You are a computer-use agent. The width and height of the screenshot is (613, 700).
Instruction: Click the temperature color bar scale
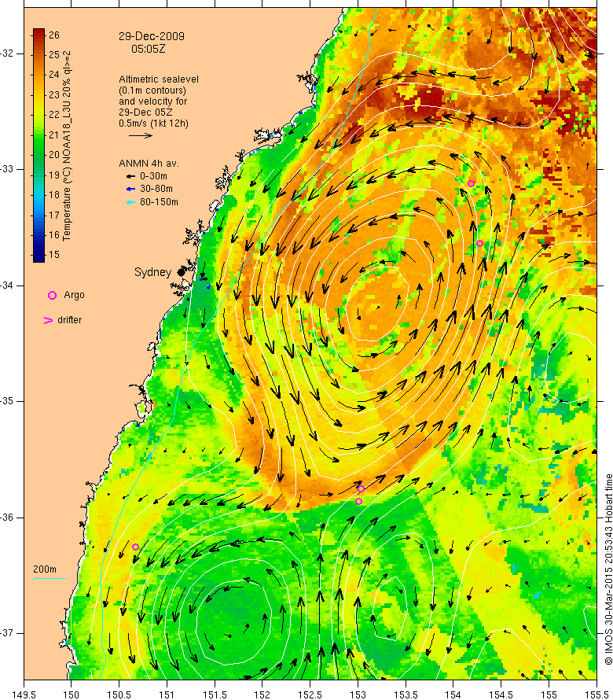39,146
